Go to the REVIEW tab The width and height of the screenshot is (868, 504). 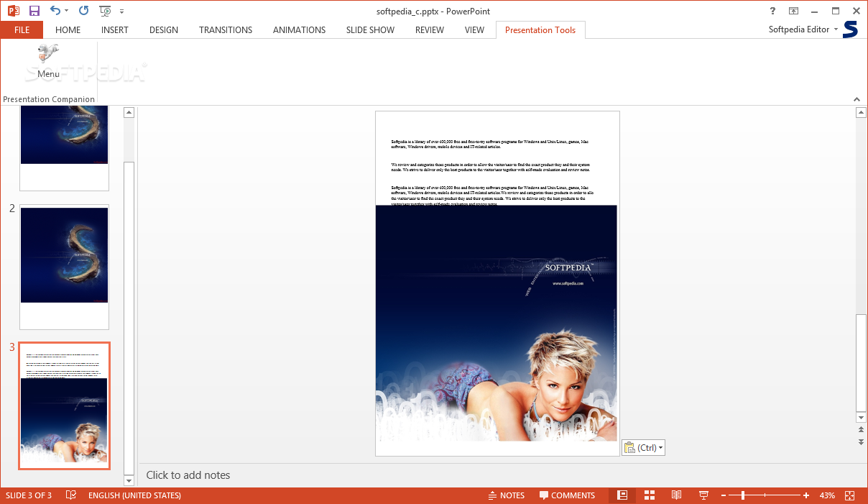coord(430,29)
